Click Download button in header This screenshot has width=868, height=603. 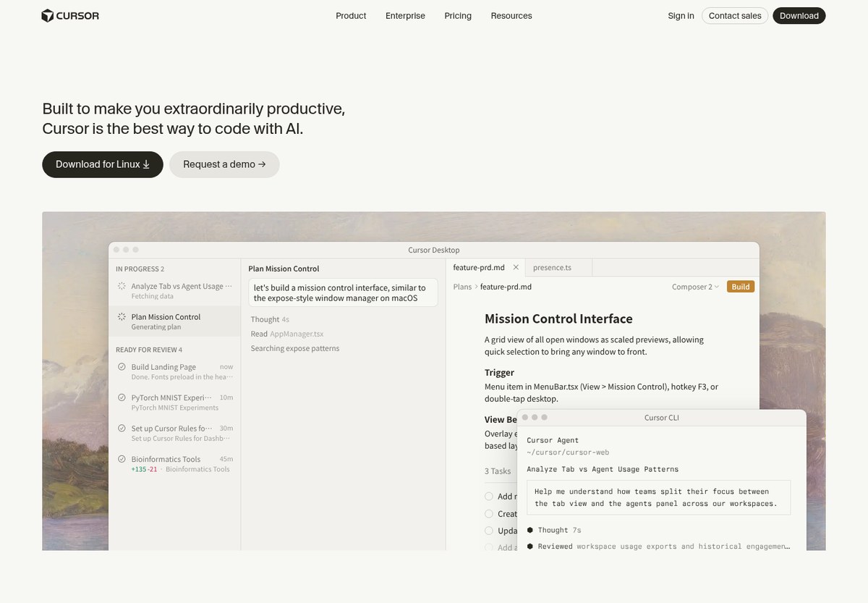(799, 16)
